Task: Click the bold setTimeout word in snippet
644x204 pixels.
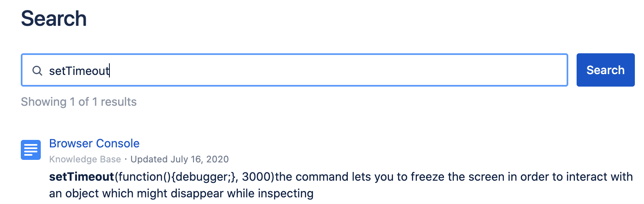Action: pyautogui.click(x=82, y=177)
